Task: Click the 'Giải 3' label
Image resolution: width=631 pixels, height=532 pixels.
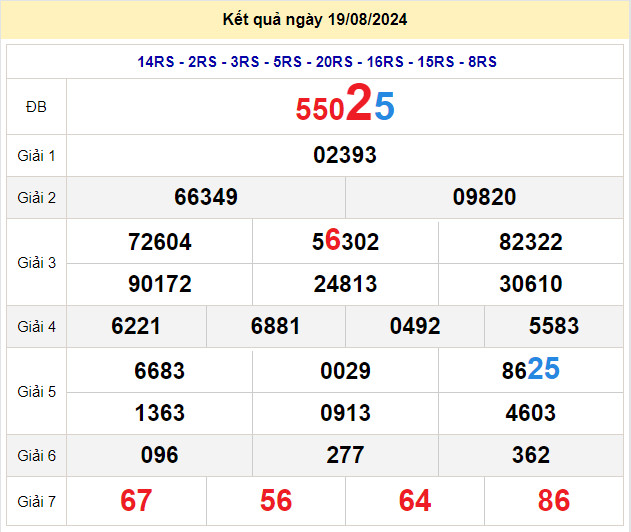Action: [x=36, y=263]
